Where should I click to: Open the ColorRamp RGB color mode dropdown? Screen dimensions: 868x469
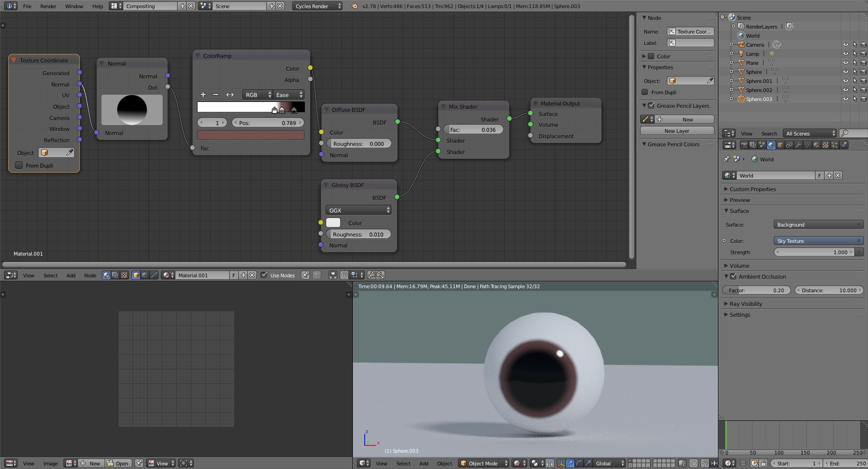tap(258, 95)
